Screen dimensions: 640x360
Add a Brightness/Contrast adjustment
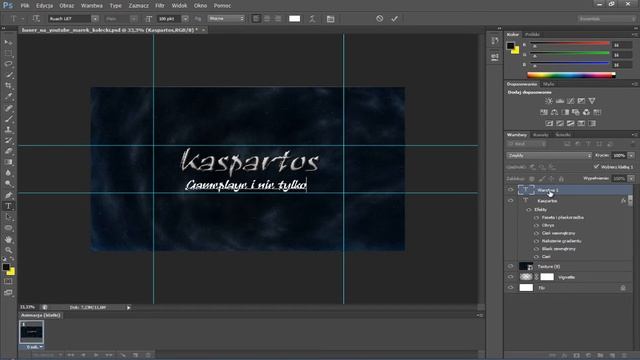pyautogui.click(x=549, y=101)
